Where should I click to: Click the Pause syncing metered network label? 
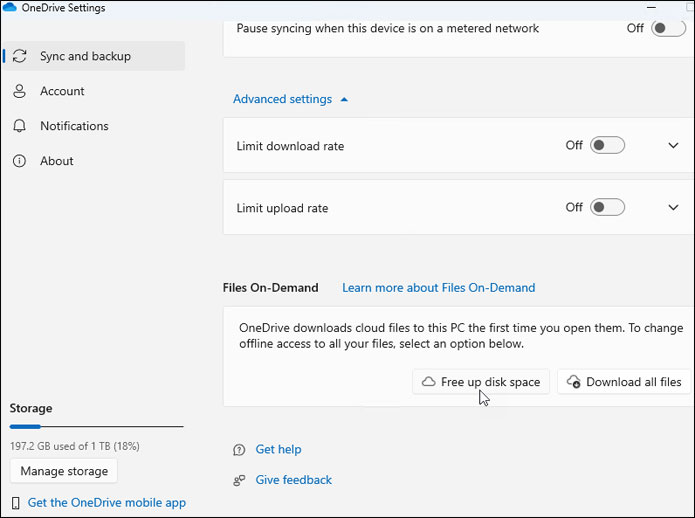click(x=388, y=28)
